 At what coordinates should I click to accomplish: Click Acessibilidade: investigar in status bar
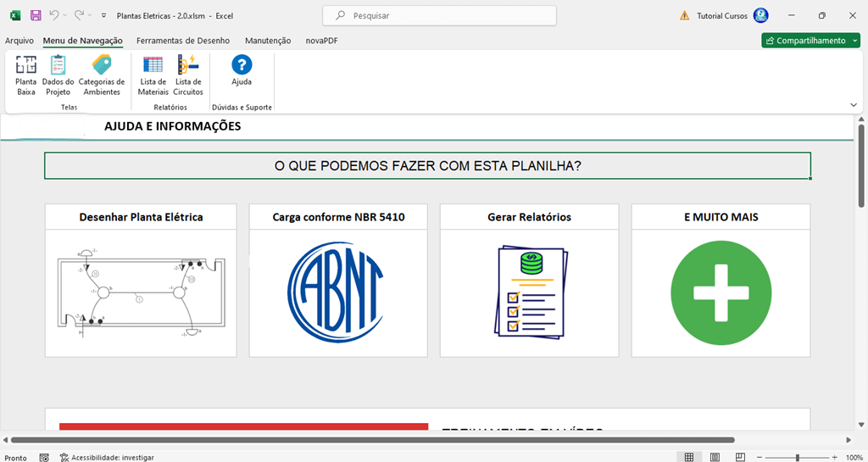107,458
